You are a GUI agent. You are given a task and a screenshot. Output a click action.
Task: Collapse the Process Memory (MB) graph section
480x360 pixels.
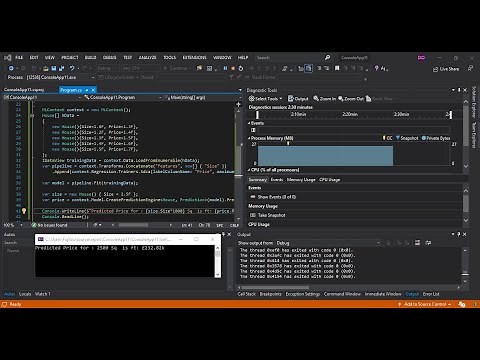pos(249,138)
